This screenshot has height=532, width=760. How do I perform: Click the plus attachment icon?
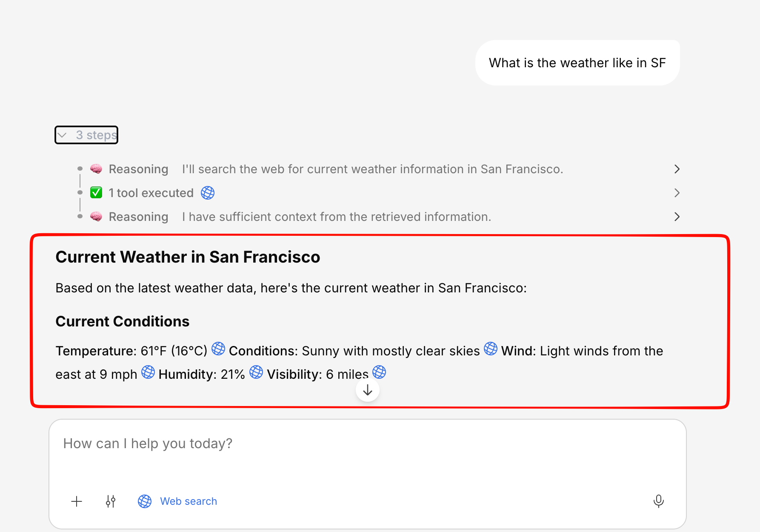point(77,501)
